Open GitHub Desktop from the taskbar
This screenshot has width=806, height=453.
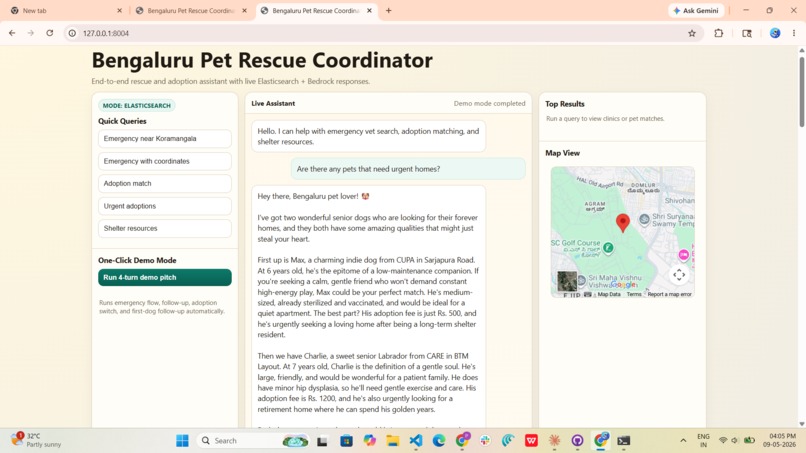pyautogui.click(x=578, y=441)
